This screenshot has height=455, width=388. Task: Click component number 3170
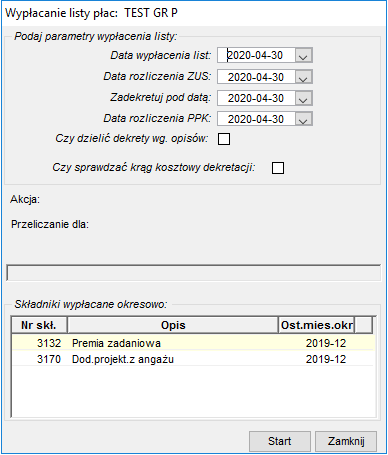click(49, 359)
